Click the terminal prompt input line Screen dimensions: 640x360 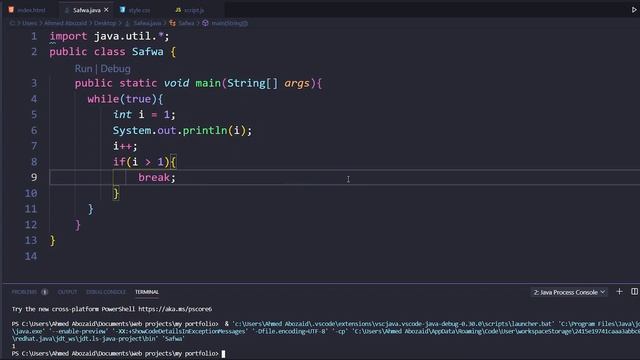pos(118,353)
